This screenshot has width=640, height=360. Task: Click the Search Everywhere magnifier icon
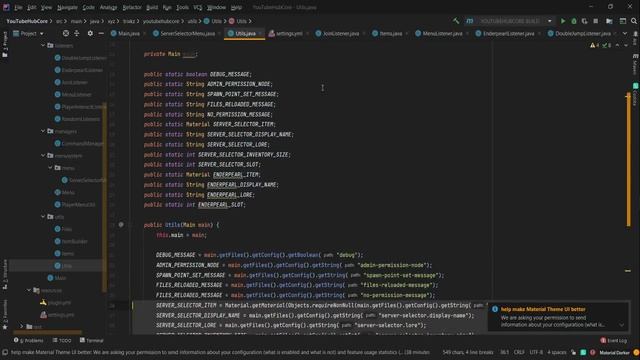(634, 21)
